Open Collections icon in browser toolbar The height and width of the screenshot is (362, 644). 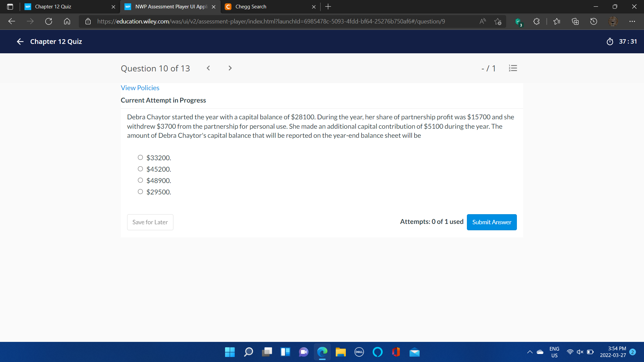575,21
